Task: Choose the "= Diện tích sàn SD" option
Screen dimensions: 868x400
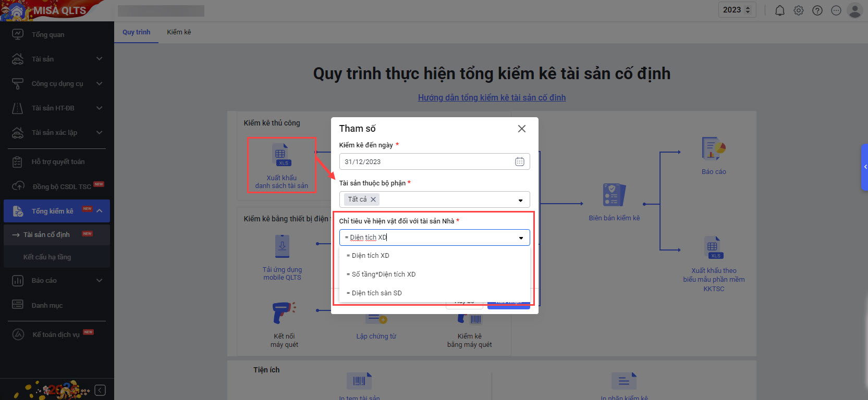Action: (x=435, y=293)
